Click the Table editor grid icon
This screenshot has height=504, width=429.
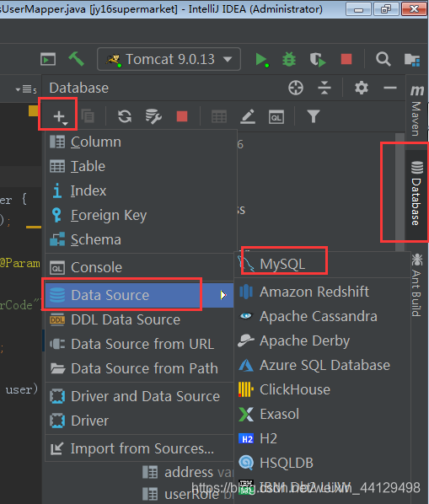point(219,116)
